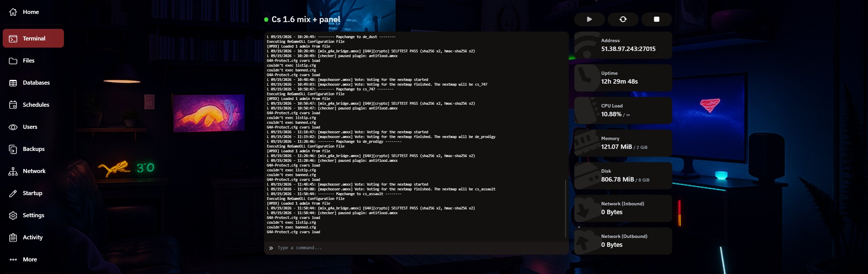
Task: Click the console output scrollbar
Action: coord(565,209)
